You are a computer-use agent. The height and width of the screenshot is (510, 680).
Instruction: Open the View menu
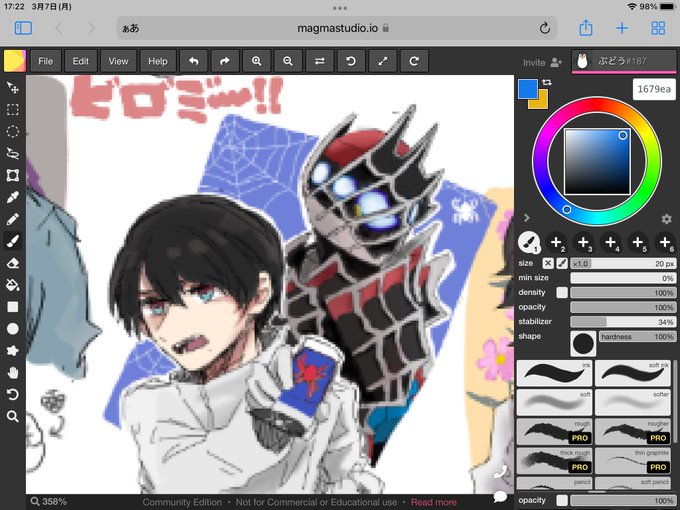[x=118, y=61]
